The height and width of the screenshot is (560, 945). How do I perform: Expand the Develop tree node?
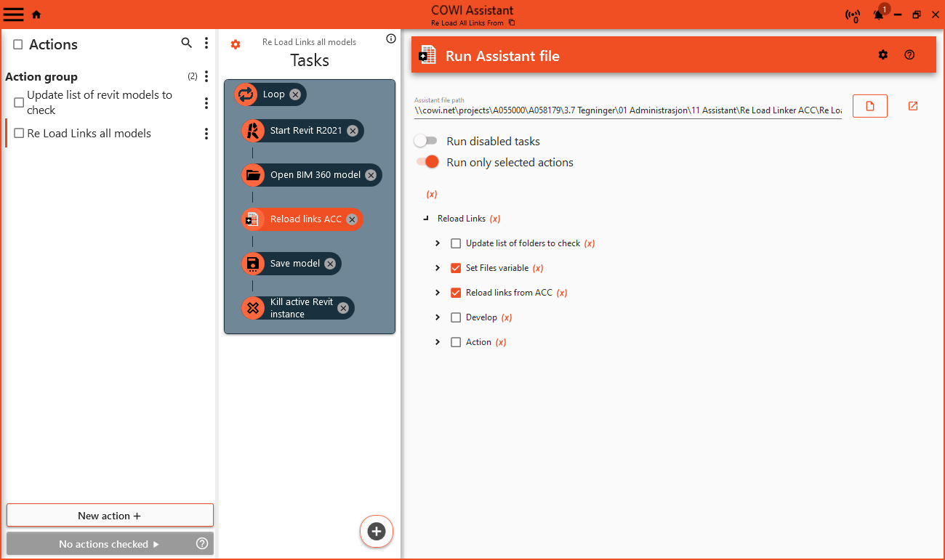click(x=438, y=317)
